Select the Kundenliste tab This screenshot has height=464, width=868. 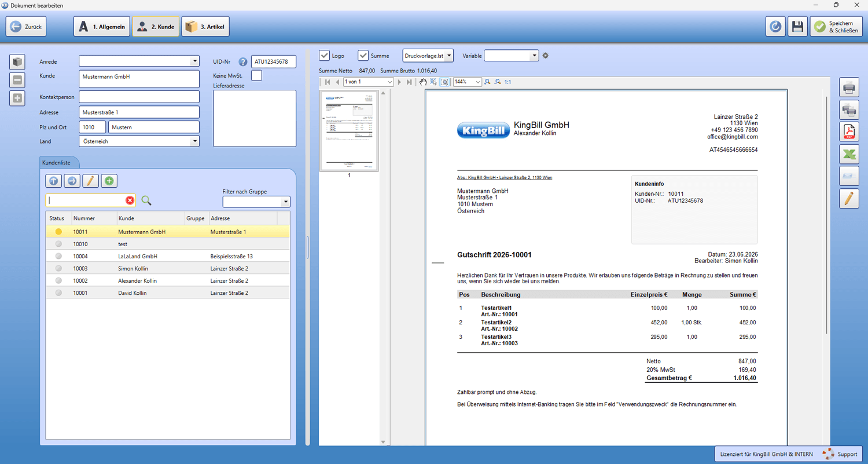[60, 163]
